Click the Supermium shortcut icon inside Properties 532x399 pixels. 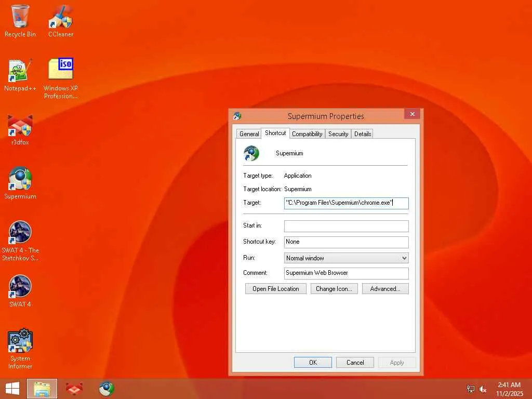click(x=251, y=153)
